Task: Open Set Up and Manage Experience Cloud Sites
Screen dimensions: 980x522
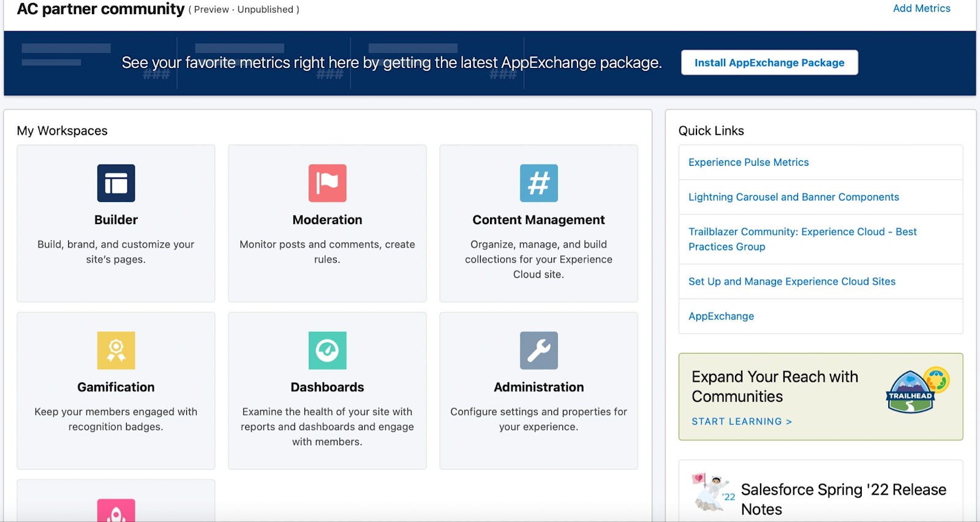Action: pyautogui.click(x=792, y=282)
